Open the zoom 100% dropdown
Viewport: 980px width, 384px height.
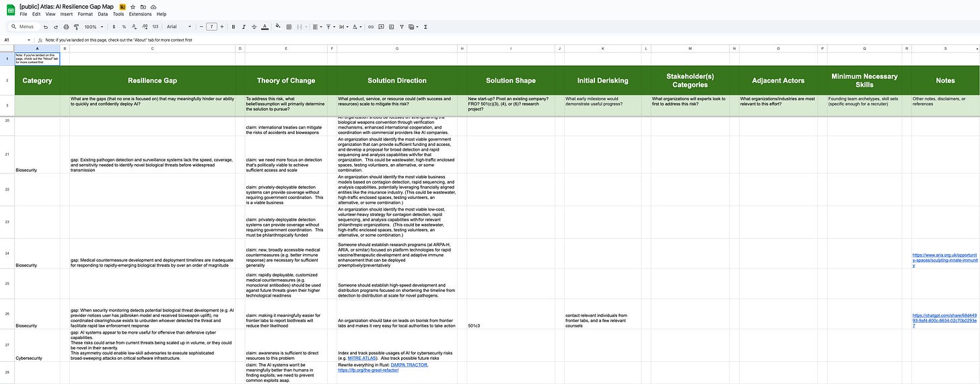[94, 27]
